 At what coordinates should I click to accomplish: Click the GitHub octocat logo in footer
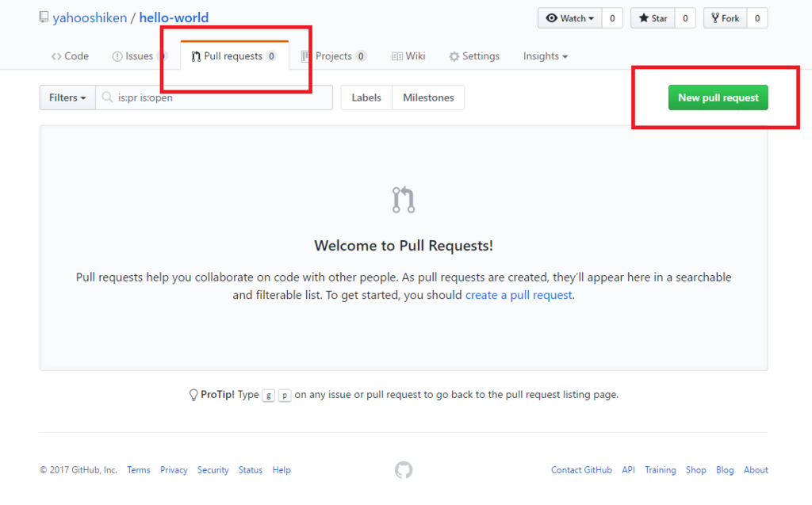(404, 470)
